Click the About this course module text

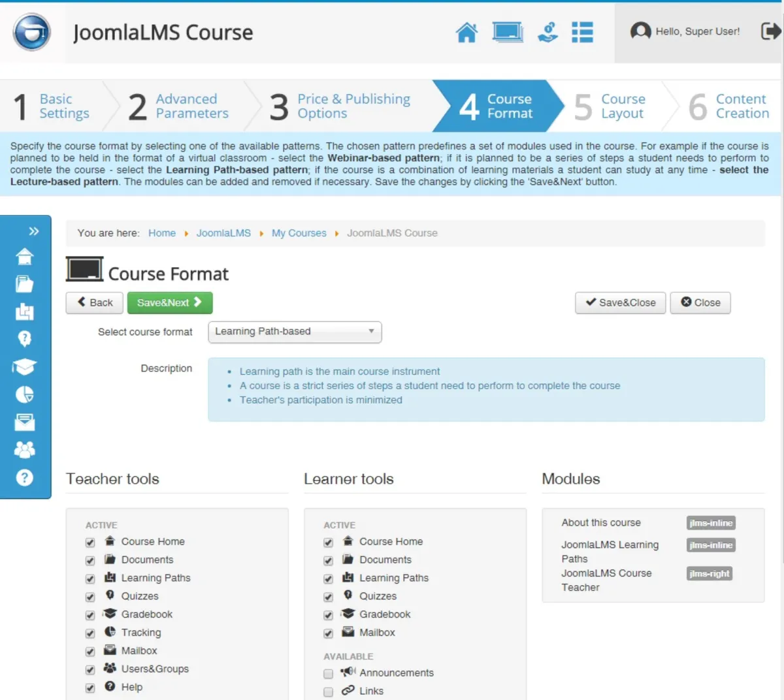pos(601,522)
